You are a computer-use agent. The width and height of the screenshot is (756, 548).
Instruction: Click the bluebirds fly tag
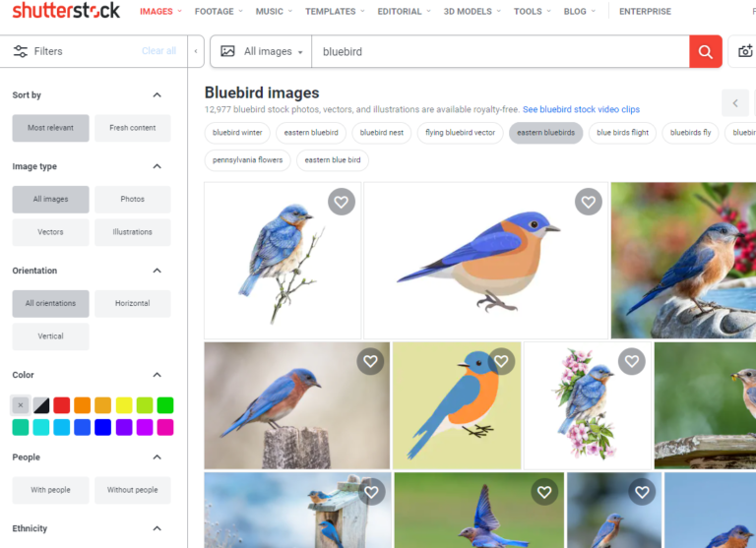coord(690,133)
